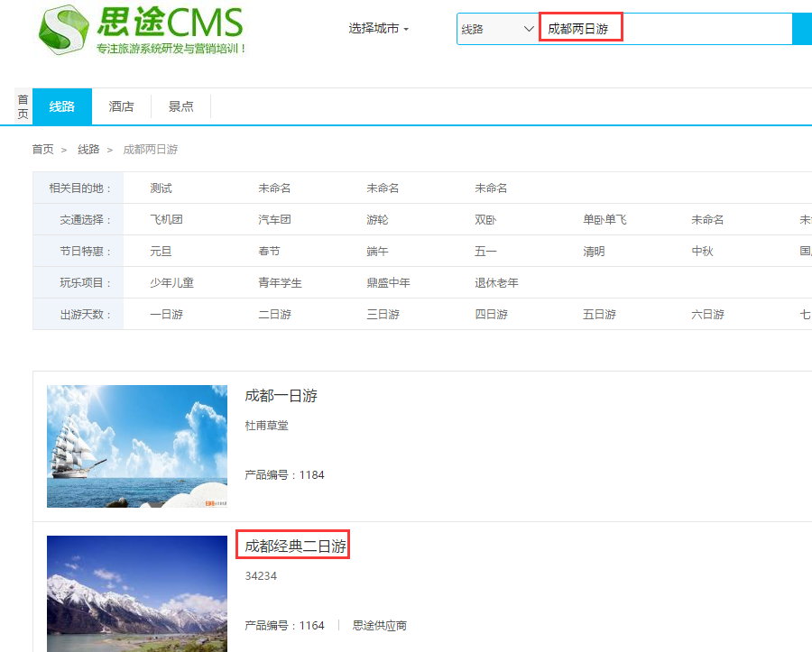812x652 pixels.
Task: Open the sailing ship tour thumbnail
Action: tap(137, 445)
